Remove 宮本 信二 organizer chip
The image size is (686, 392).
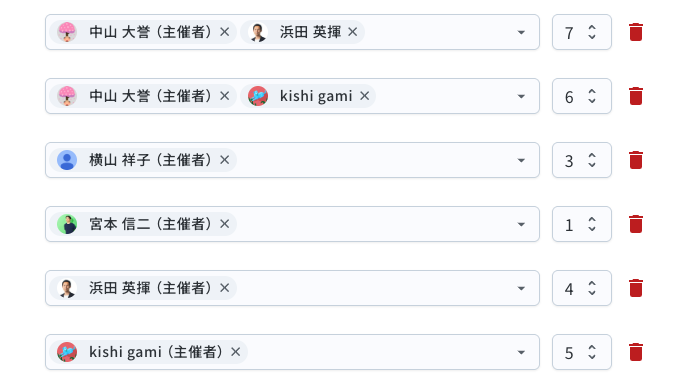224,224
